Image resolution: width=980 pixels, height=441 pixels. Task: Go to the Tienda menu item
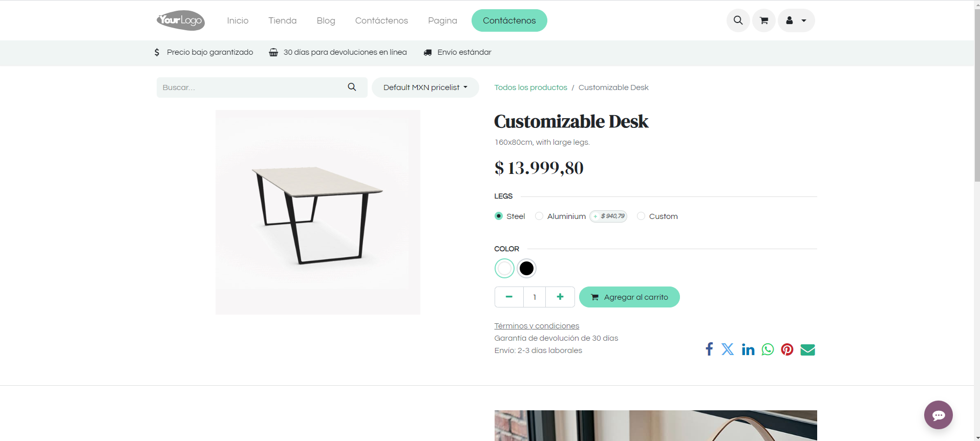click(x=282, y=20)
